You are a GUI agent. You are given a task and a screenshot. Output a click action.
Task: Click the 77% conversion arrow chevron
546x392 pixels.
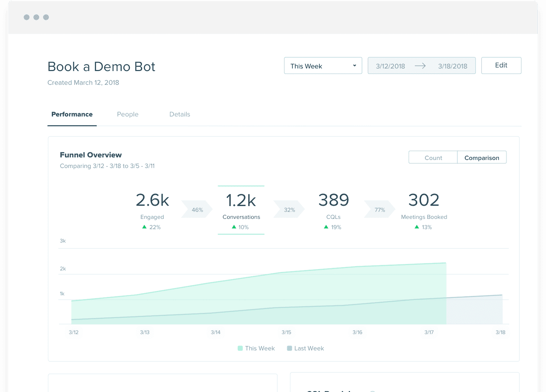(379, 210)
